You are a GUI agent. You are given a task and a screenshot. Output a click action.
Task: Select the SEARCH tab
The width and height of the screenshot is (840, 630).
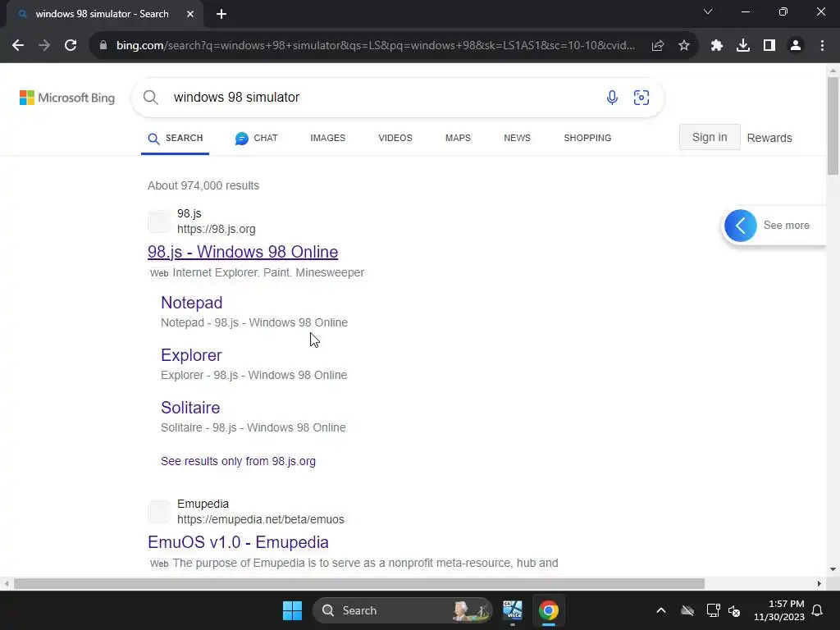pos(176,138)
